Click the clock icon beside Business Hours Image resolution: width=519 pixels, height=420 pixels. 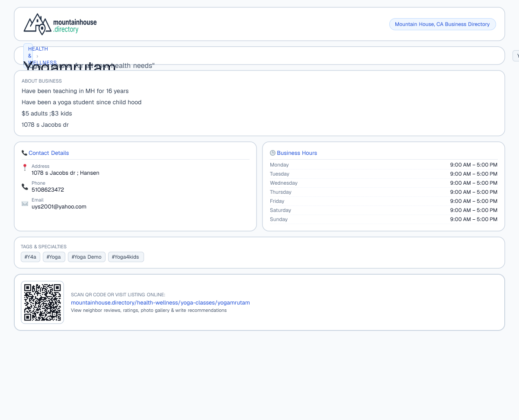pos(272,153)
